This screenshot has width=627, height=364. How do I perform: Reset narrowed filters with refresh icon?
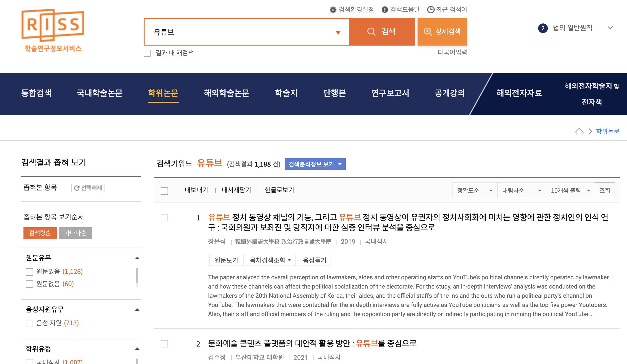(x=88, y=188)
